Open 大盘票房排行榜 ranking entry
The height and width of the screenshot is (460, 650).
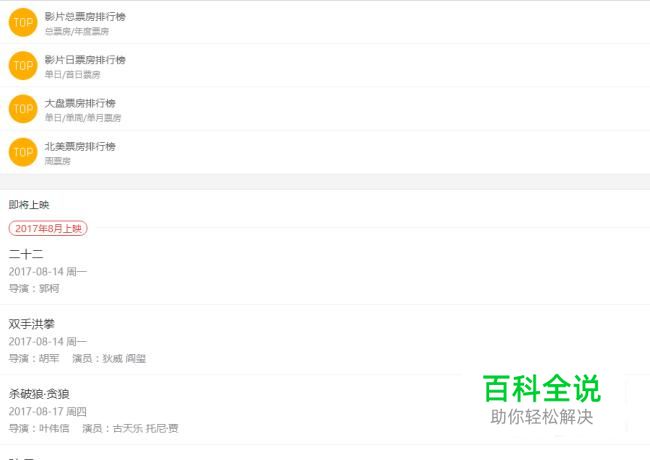(x=325, y=109)
